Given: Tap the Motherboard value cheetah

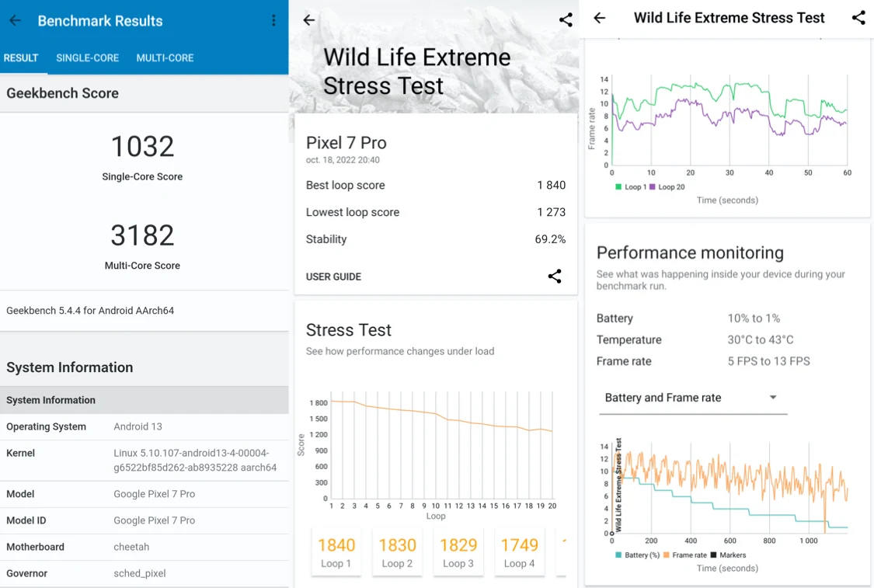Looking at the screenshot, I should tap(131, 548).
